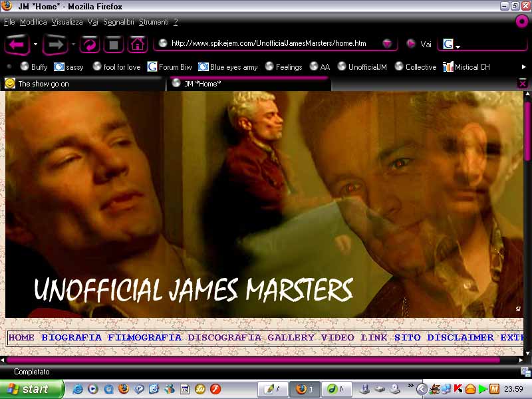Launch Windows Media Player from quick launch
Screen dimensions: 532x399
coord(92,389)
